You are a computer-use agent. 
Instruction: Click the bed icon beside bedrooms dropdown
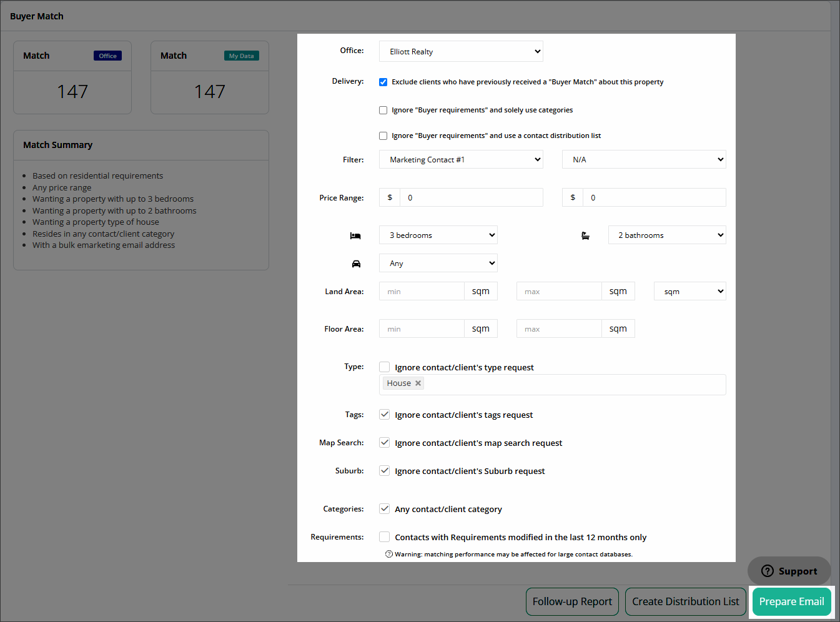coord(355,235)
